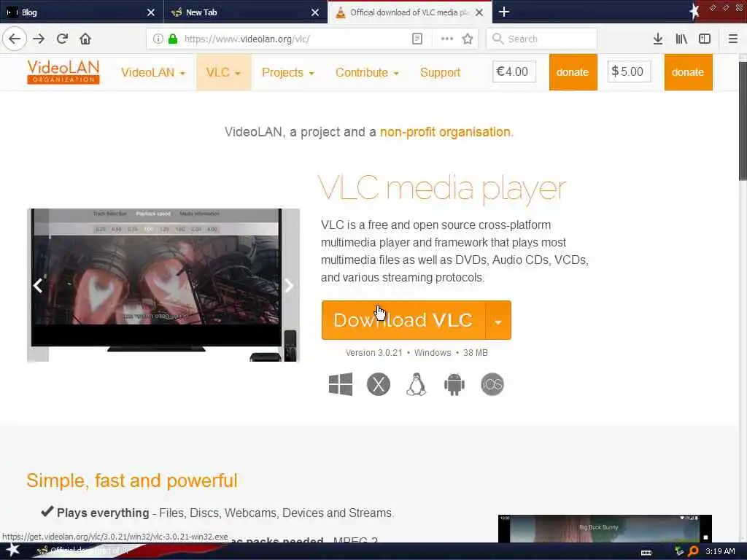747x560 pixels.
Task: Toggle reader view in address bar
Action: (x=417, y=39)
